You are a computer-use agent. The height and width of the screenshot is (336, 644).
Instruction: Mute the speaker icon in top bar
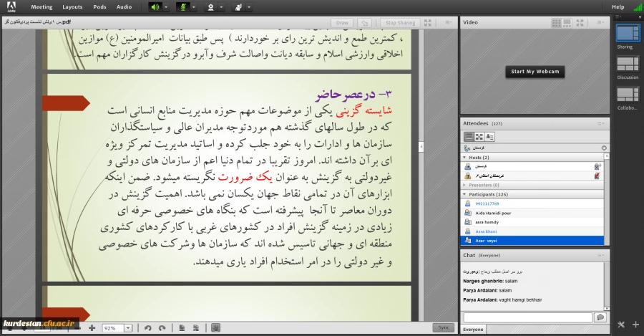tap(155, 6)
